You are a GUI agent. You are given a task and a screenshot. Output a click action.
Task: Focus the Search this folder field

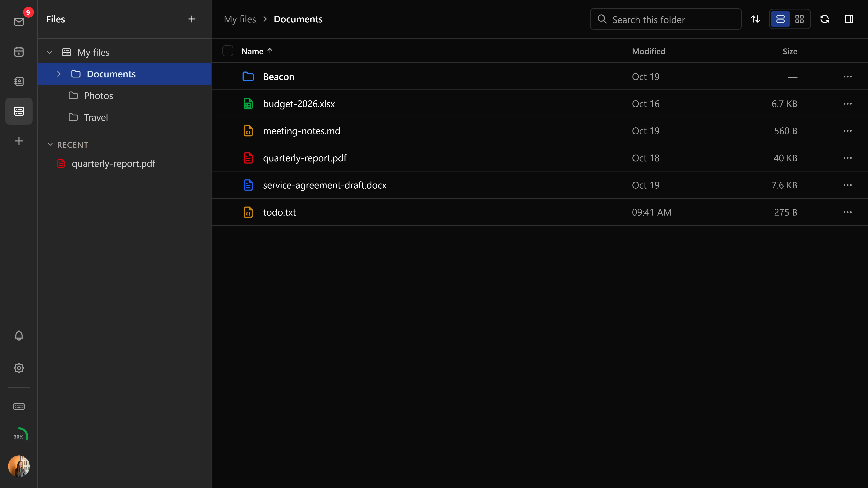(x=665, y=19)
